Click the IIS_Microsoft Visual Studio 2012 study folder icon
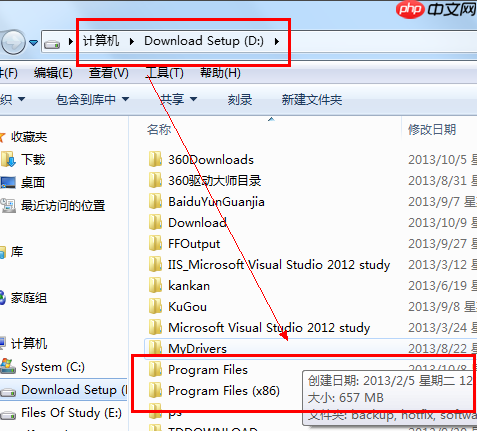The image size is (477, 431). tap(155, 264)
